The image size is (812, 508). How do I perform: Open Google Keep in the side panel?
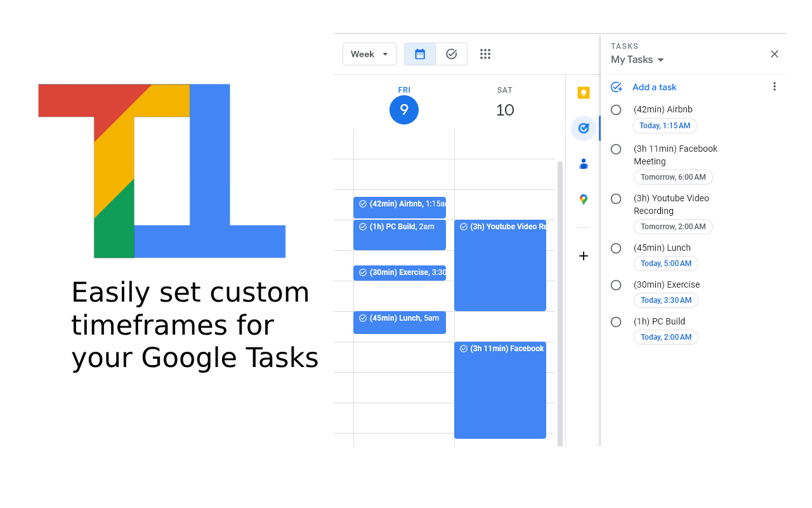click(583, 93)
